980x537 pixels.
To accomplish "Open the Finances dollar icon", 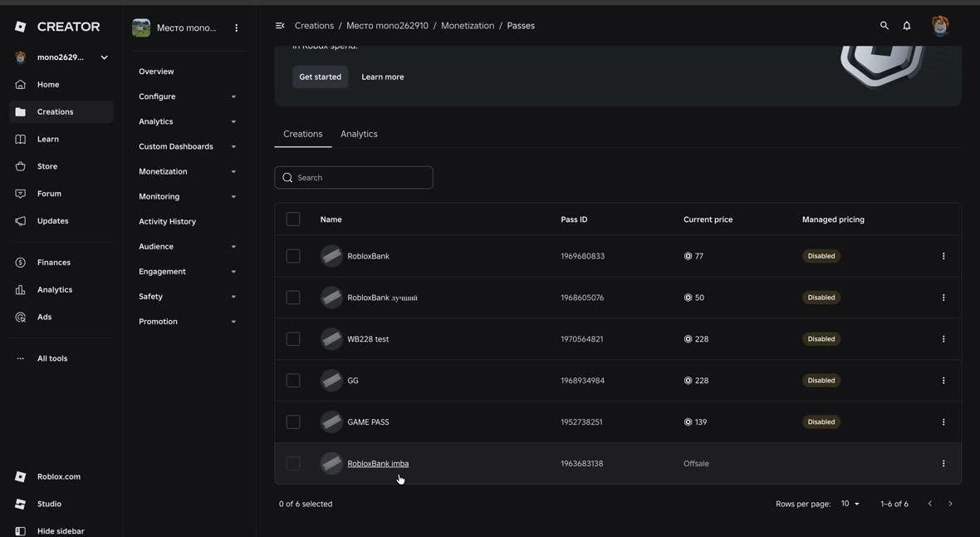I will coord(20,262).
